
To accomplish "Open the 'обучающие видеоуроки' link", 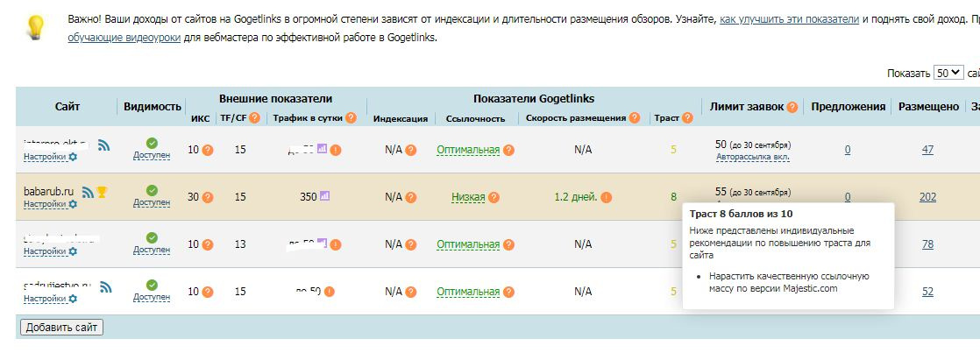I will (x=124, y=38).
